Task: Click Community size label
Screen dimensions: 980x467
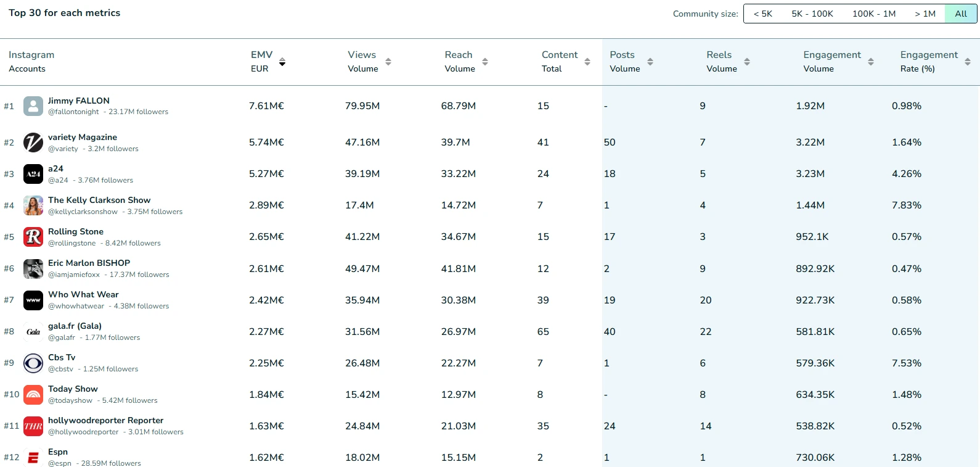Action: 705,14
